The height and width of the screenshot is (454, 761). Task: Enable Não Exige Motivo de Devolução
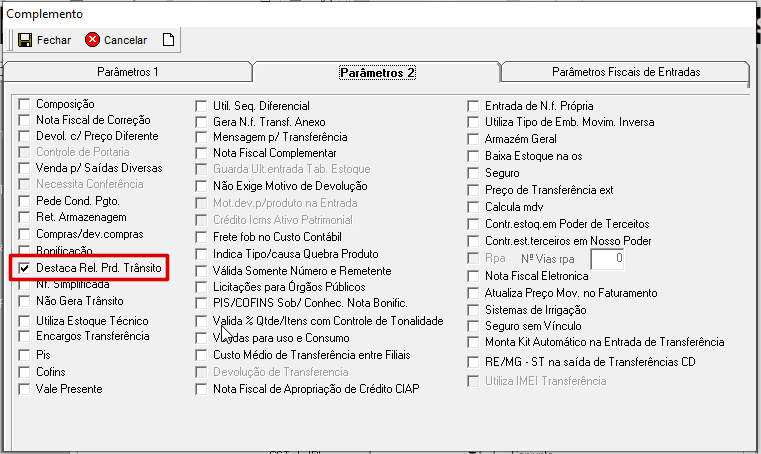(201, 186)
